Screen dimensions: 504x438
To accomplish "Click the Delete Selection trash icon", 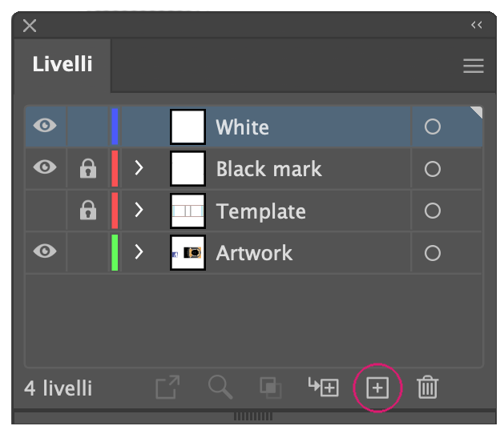I will coord(428,388).
